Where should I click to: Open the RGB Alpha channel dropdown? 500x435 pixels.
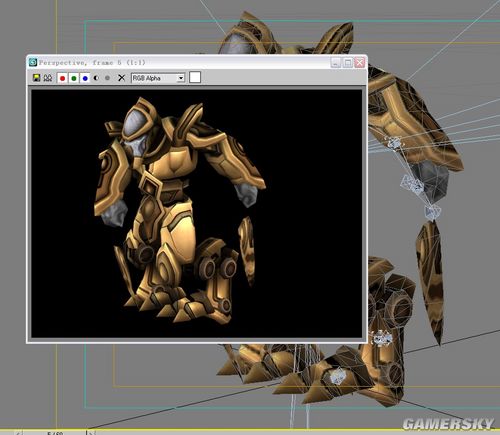tap(158, 78)
